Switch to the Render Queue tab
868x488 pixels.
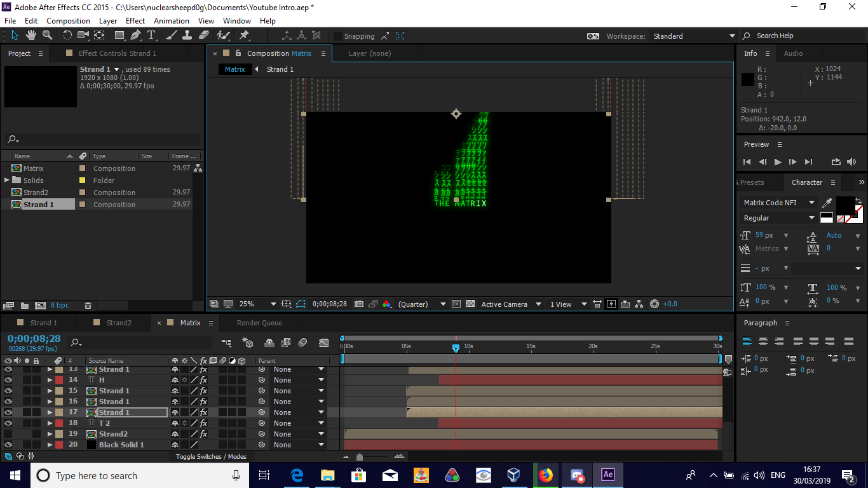[259, 323]
